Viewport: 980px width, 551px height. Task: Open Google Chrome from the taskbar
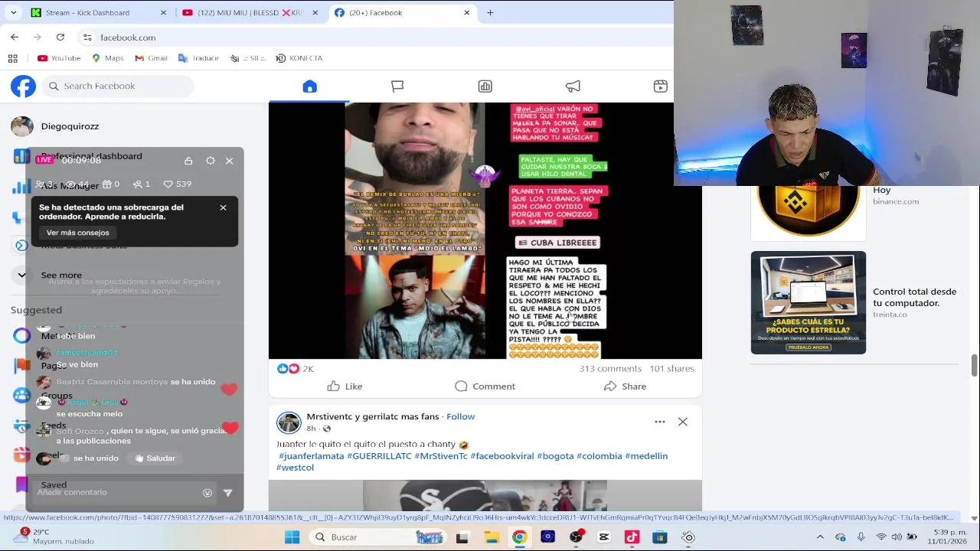click(519, 537)
